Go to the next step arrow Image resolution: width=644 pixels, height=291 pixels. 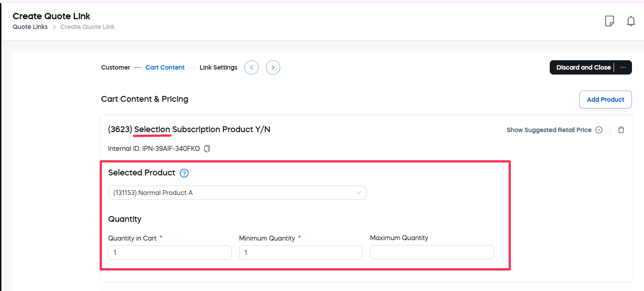273,67
